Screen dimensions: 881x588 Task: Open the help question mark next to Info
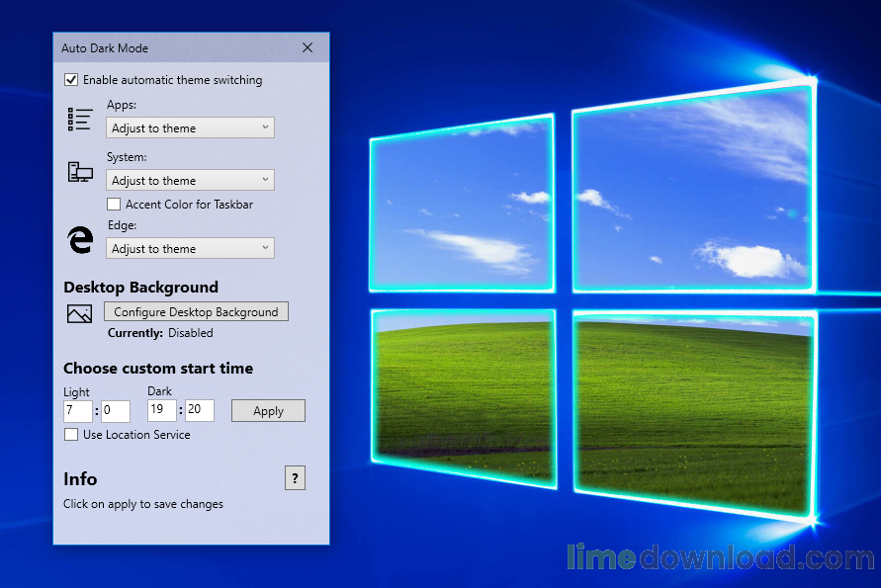pos(295,478)
